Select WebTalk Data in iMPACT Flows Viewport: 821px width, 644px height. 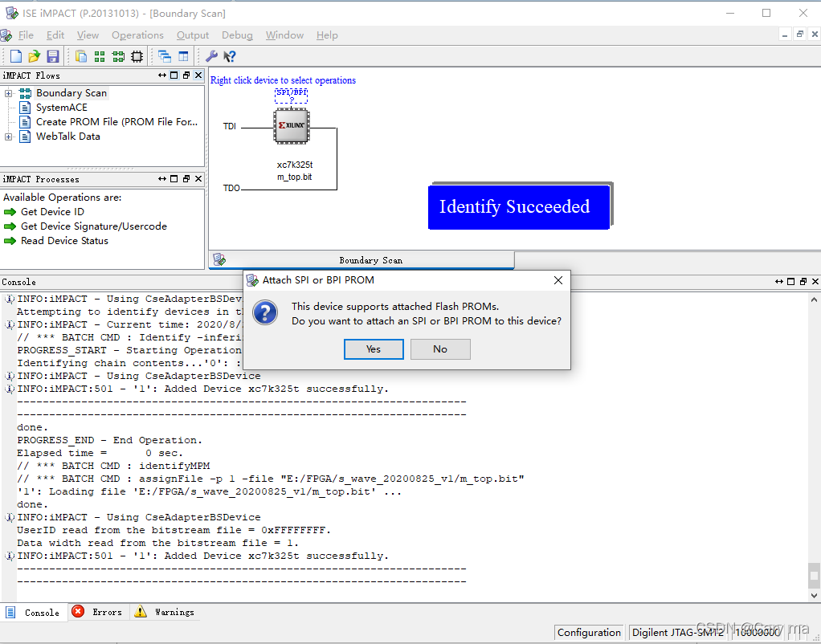(x=67, y=137)
